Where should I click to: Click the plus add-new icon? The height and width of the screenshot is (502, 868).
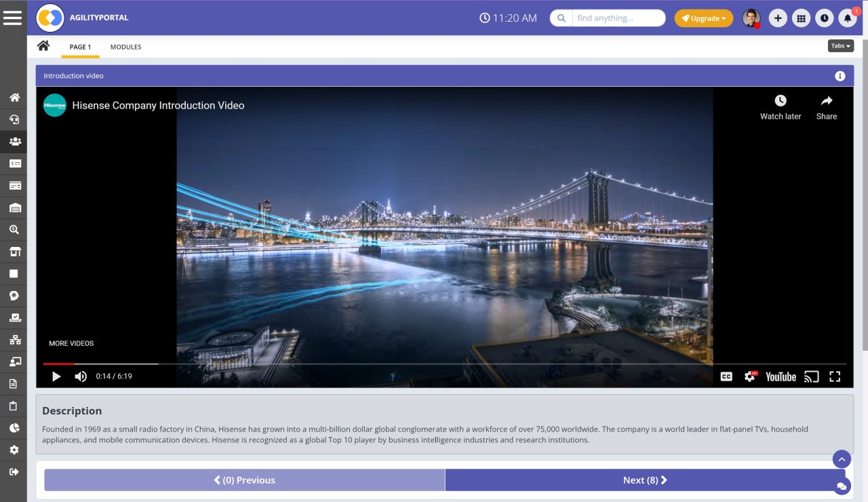(778, 18)
